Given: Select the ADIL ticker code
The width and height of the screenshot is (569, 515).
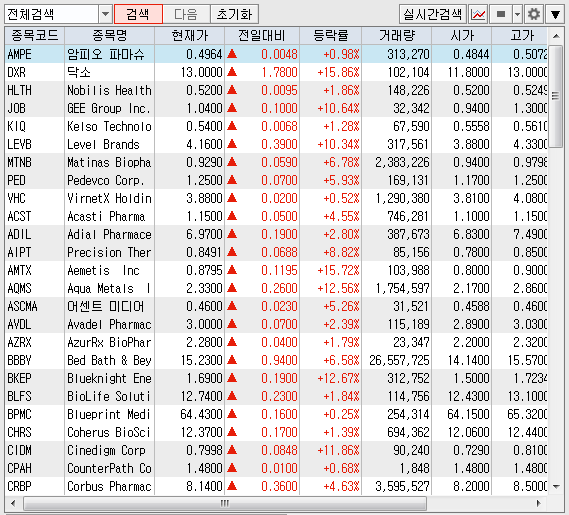Looking at the screenshot, I should point(19,234).
